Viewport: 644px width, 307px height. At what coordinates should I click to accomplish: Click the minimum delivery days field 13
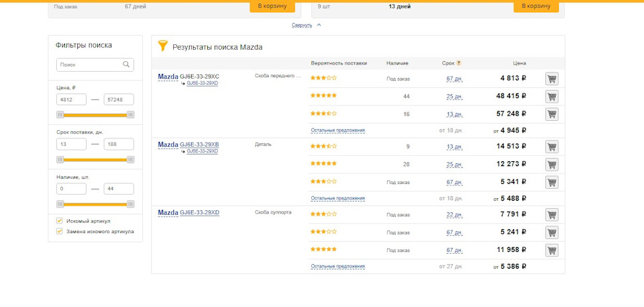click(x=72, y=144)
